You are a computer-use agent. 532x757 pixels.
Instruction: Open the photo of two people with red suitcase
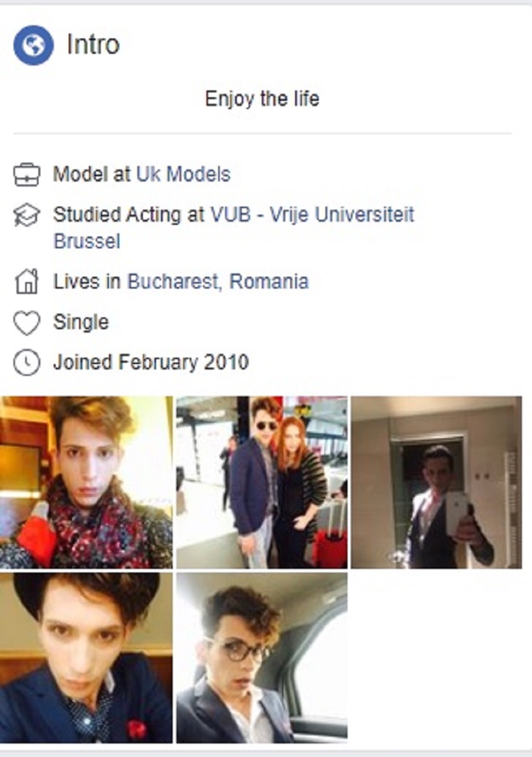[x=262, y=482]
